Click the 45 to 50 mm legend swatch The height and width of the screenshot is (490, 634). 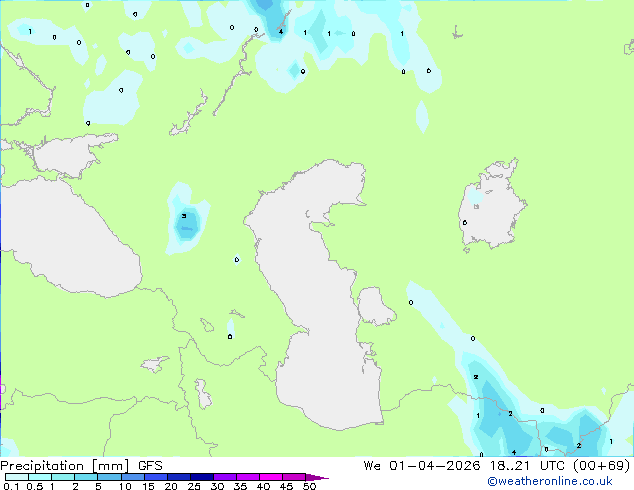coord(294,477)
